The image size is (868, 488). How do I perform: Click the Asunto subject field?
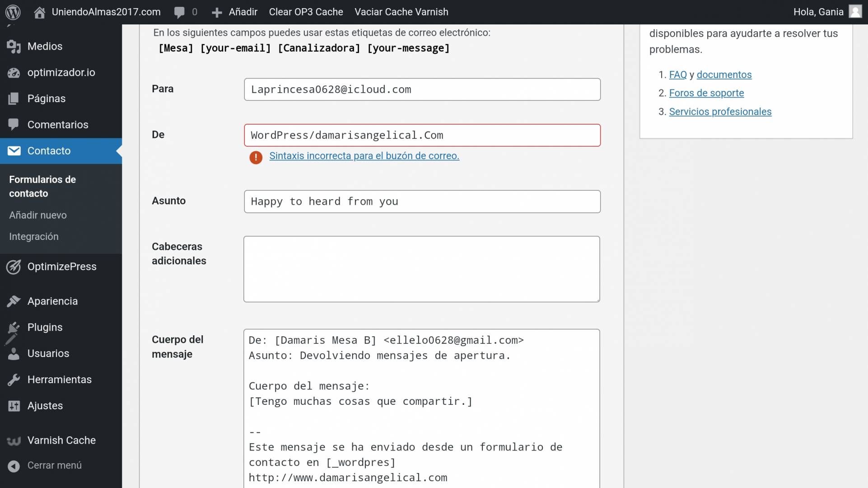tap(422, 202)
